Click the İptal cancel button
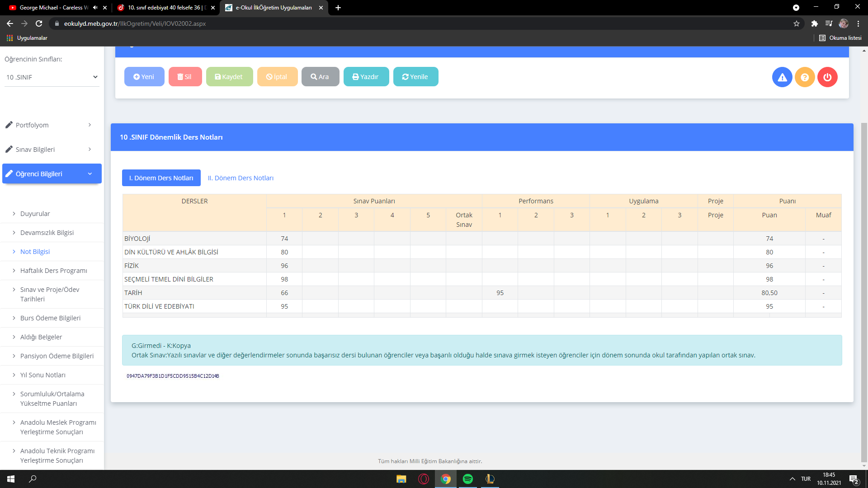The height and width of the screenshot is (488, 868). (x=277, y=77)
